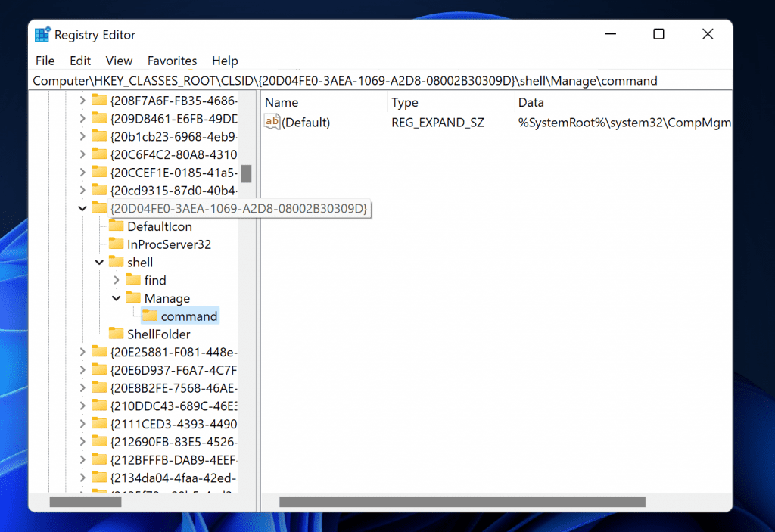Collapse the Manage key
The height and width of the screenshot is (532, 775).
(116, 298)
